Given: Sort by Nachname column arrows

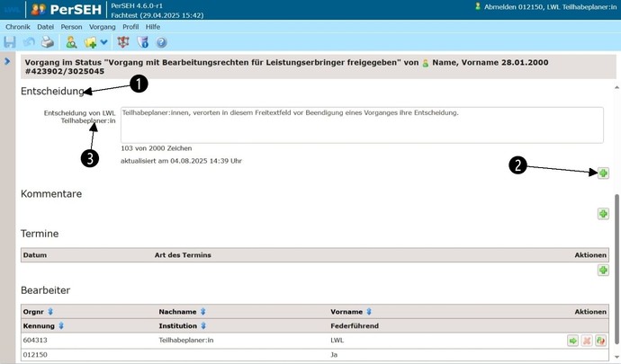Looking at the screenshot, I should 202,311.
